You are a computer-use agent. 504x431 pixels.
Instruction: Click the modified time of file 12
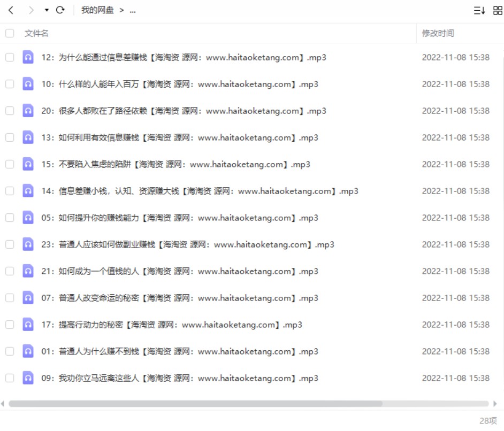[455, 58]
